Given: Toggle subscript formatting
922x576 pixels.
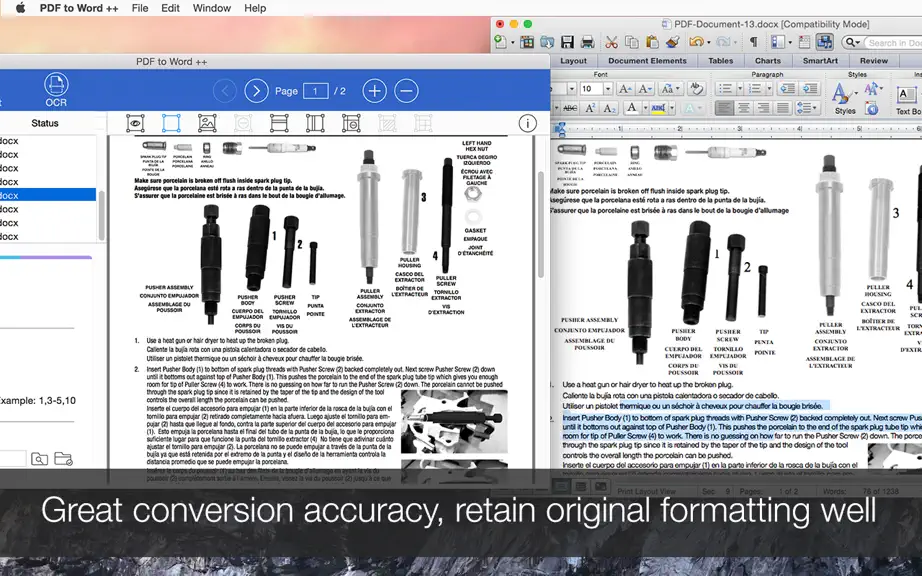Looking at the screenshot, I should [x=609, y=108].
